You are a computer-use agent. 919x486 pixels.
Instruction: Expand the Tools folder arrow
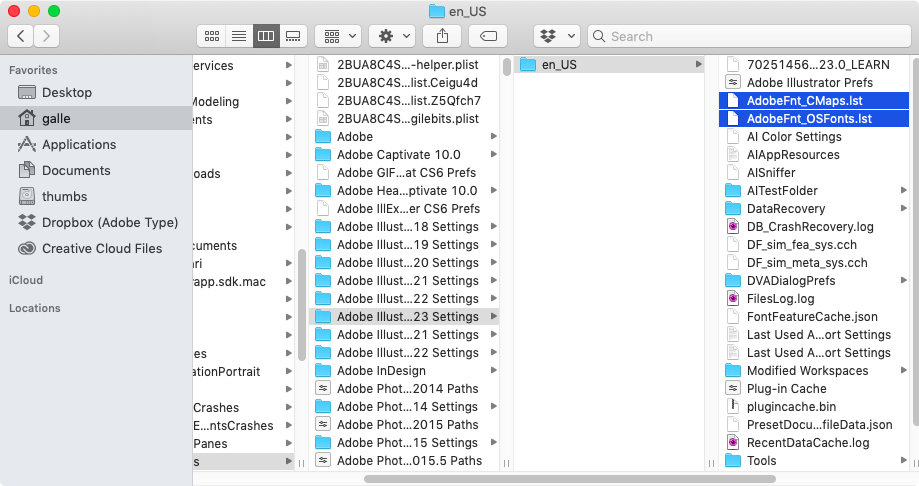click(903, 461)
